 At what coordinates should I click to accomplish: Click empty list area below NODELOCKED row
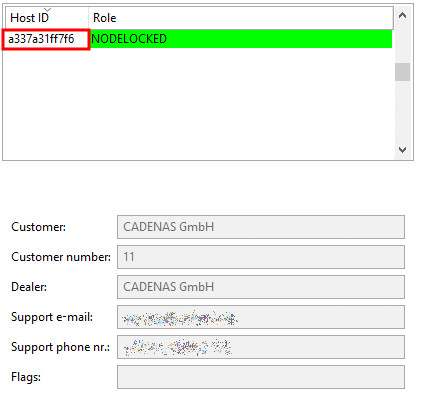pos(198,103)
